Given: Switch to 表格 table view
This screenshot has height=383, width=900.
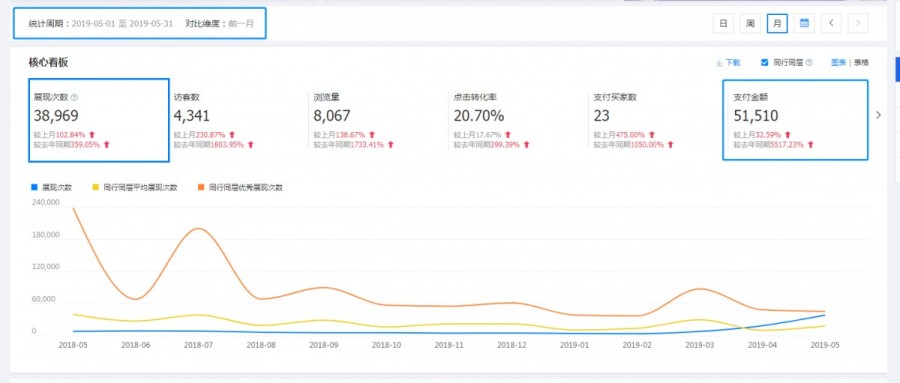Looking at the screenshot, I should pos(861,63).
